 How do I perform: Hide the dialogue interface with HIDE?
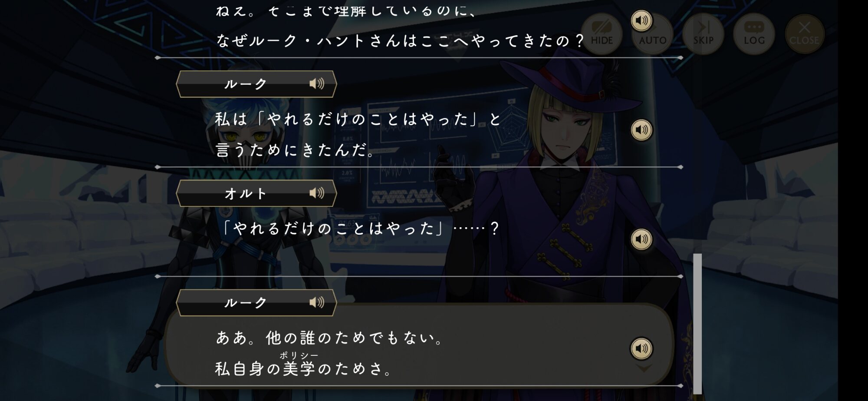[x=602, y=34]
